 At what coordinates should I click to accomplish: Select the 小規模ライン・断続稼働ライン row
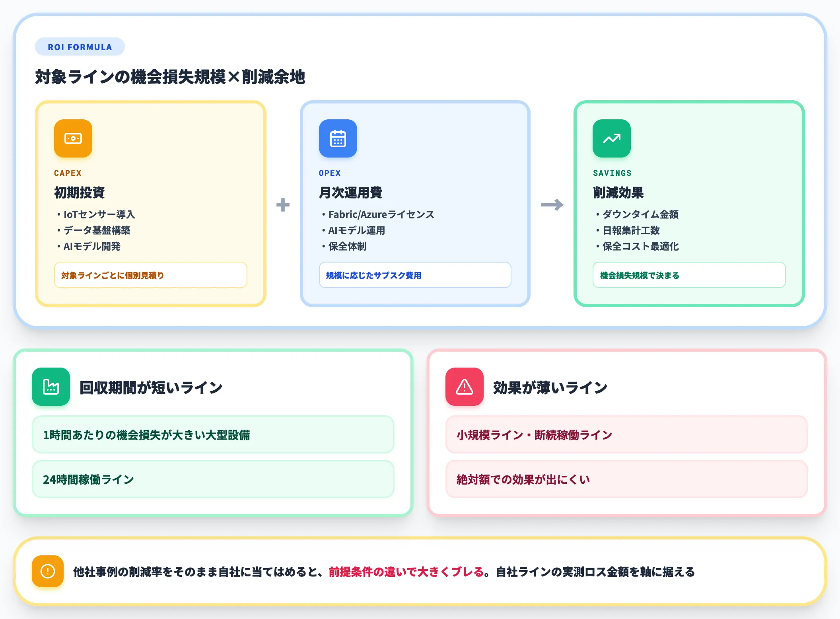pyautogui.click(x=627, y=434)
